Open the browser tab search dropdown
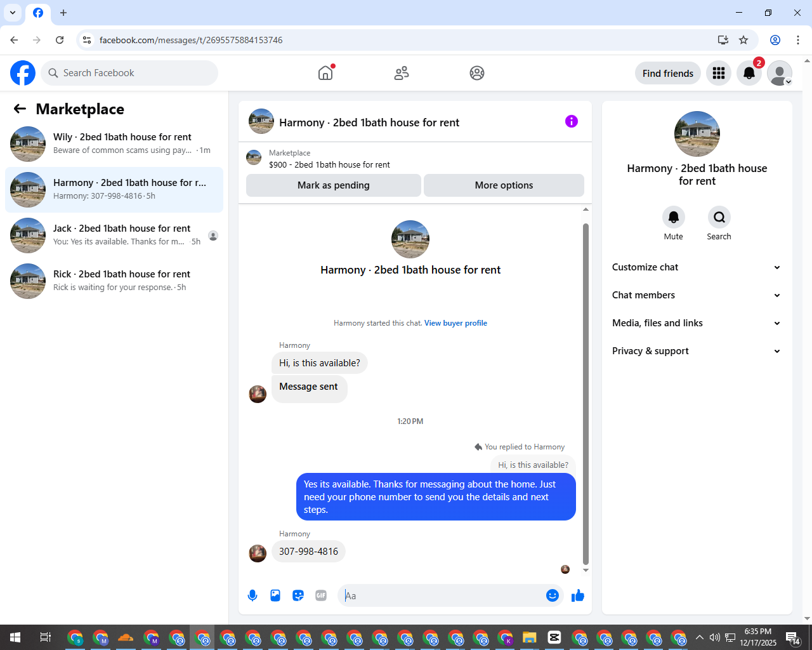 [13, 13]
